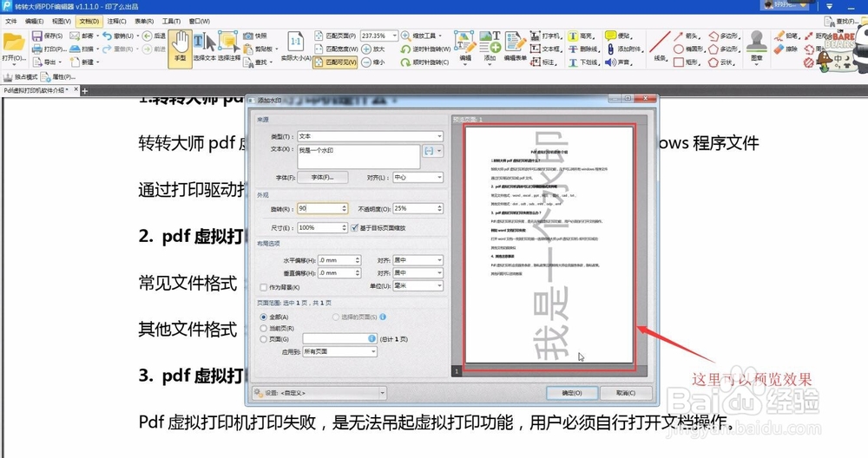The image size is (868, 458).
Task: Click the 添加附件 paperclip icon
Action: coord(610,49)
